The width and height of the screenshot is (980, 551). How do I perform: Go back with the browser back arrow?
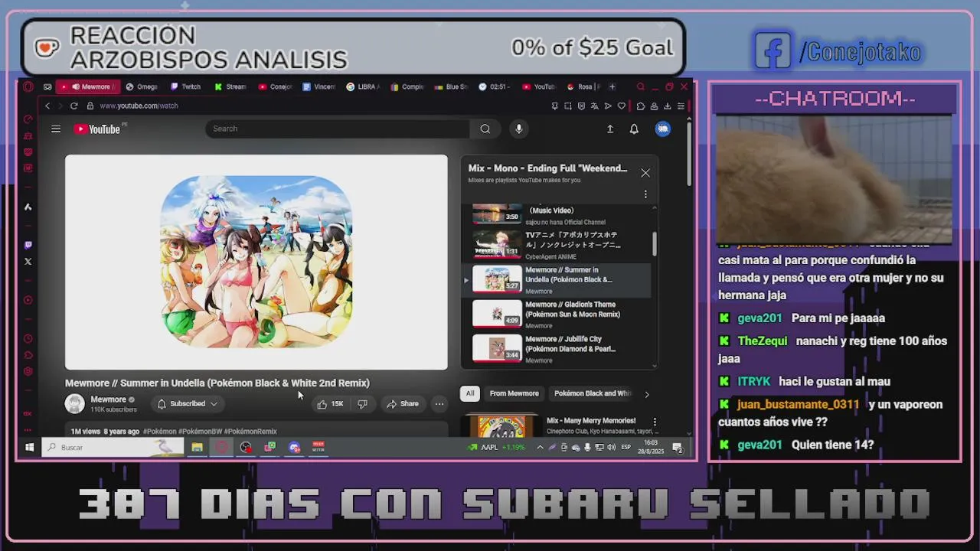pos(47,106)
